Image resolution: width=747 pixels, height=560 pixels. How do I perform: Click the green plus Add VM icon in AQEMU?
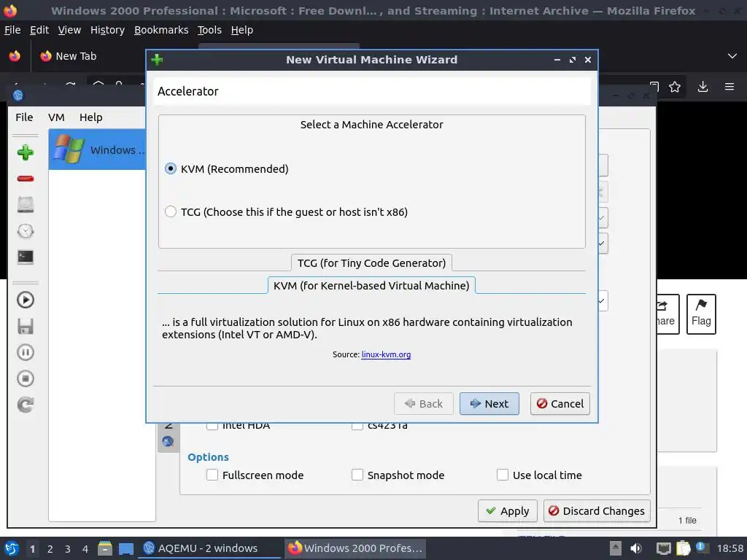pyautogui.click(x=26, y=152)
